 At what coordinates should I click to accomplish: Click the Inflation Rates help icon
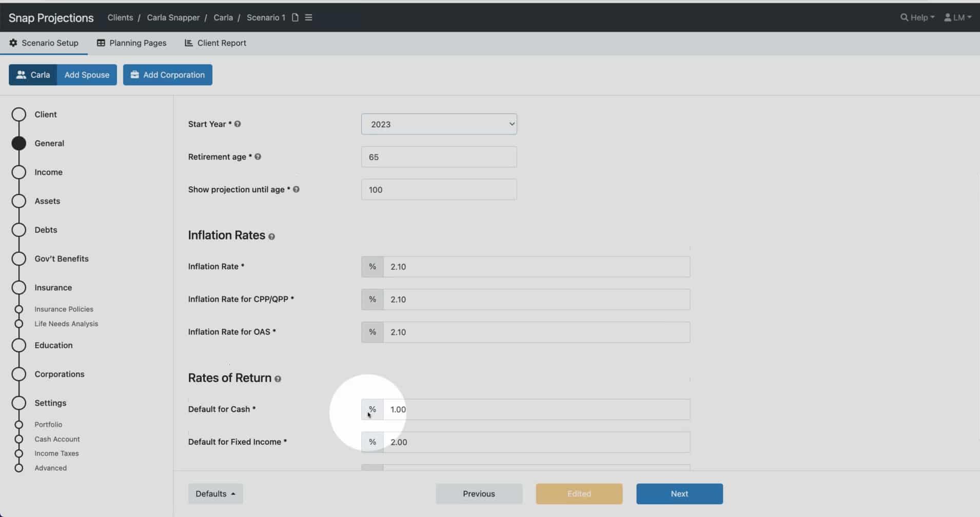click(271, 236)
